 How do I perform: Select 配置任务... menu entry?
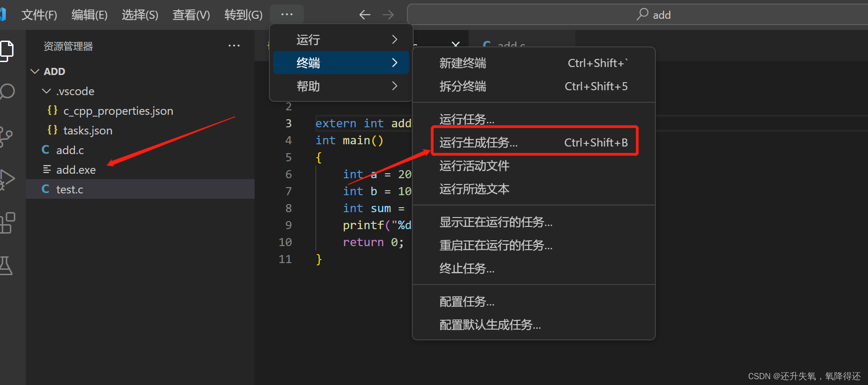pyautogui.click(x=534, y=301)
